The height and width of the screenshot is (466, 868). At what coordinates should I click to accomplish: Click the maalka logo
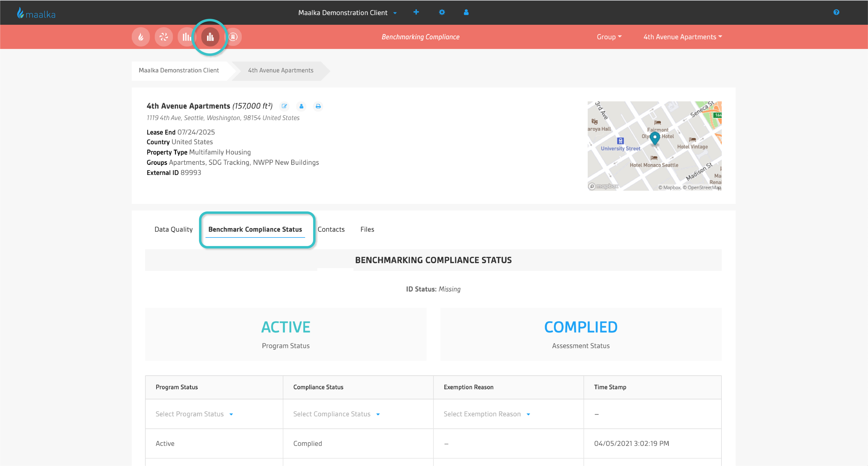click(36, 13)
